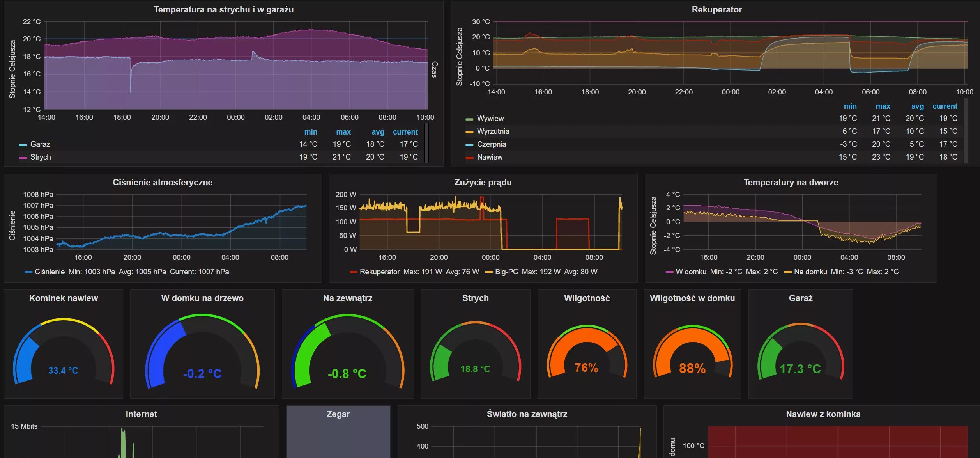Select Rekuperator series in power usage legend
Image resolution: width=980 pixels, height=458 pixels.
pyautogui.click(x=379, y=272)
